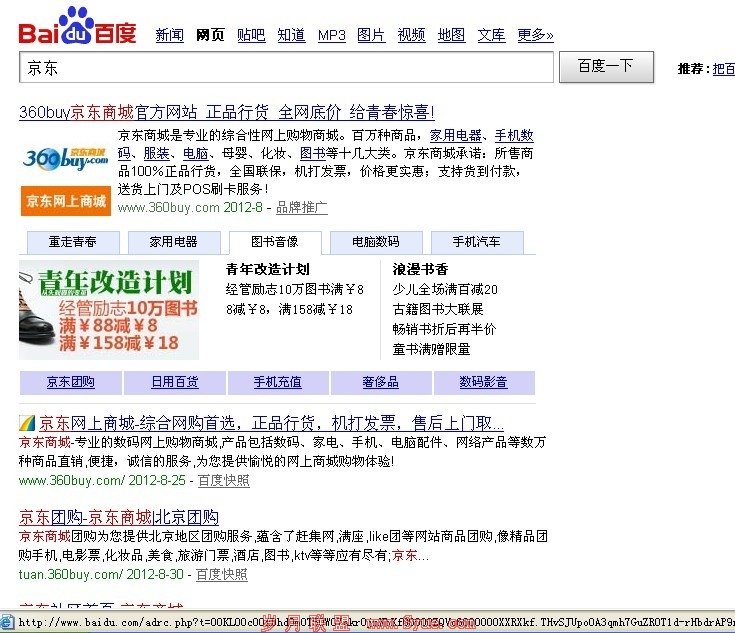Click the 青年改造计划 heading text
The width and height of the screenshot is (735, 633).
click(267, 269)
